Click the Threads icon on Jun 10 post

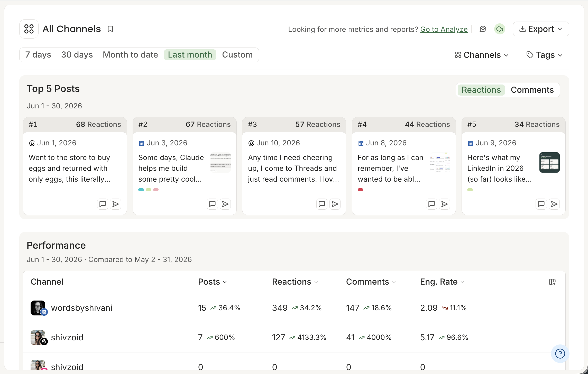251,143
